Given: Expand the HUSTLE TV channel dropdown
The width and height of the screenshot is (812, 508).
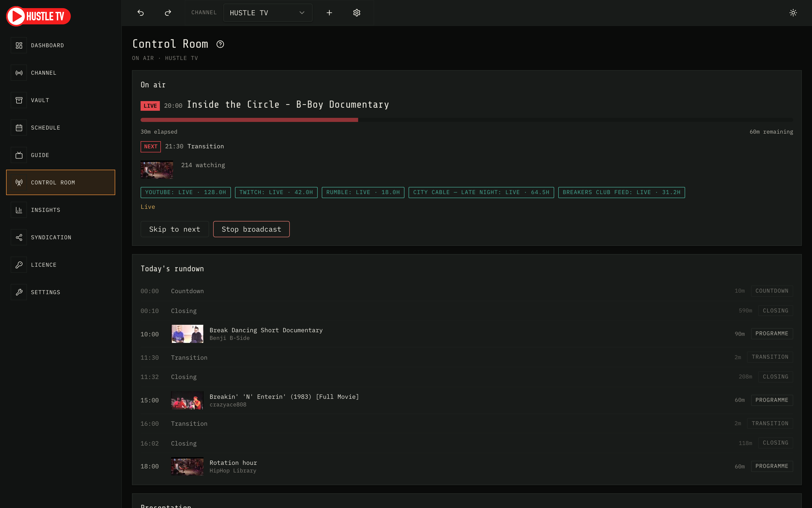Looking at the screenshot, I should (x=268, y=13).
